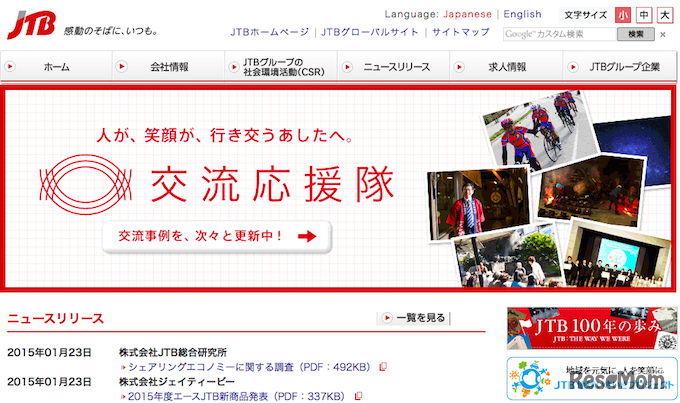Viewport: 680px width, 403px height.
Task: Set font size to medium (中)
Action: [x=644, y=15]
